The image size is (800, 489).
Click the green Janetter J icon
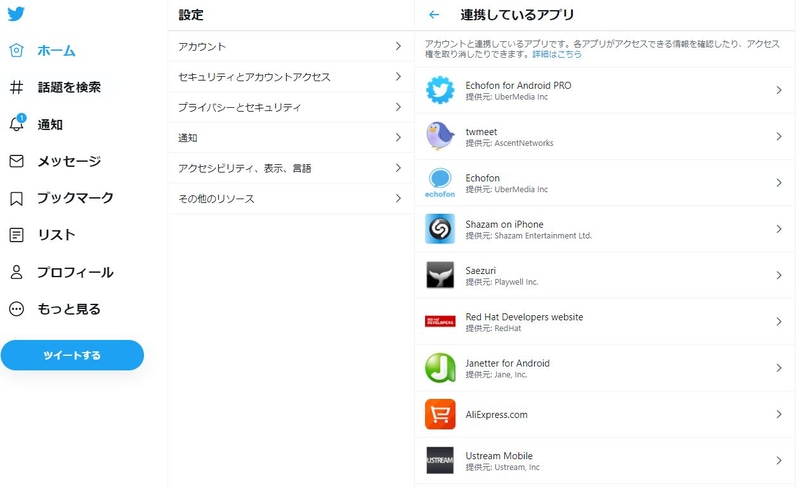(440, 368)
